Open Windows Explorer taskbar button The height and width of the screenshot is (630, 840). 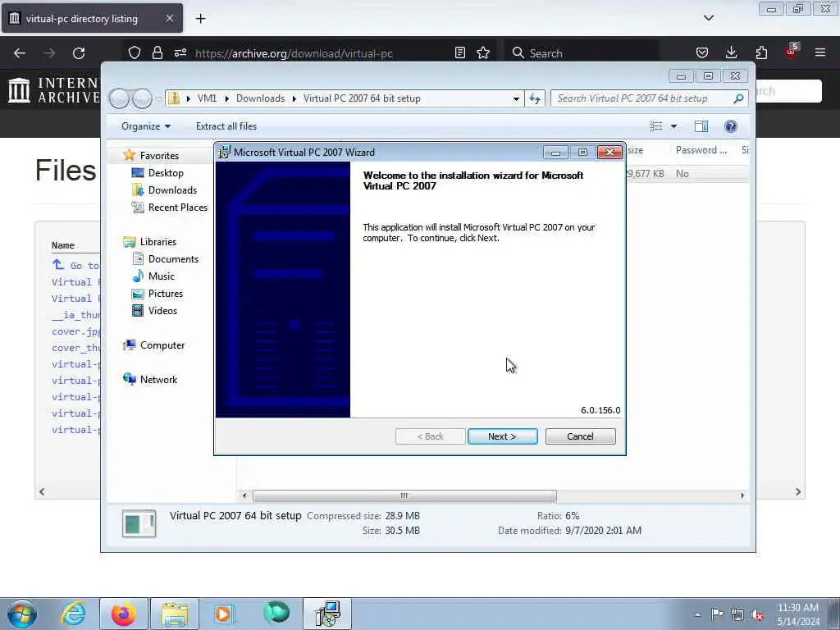click(175, 614)
